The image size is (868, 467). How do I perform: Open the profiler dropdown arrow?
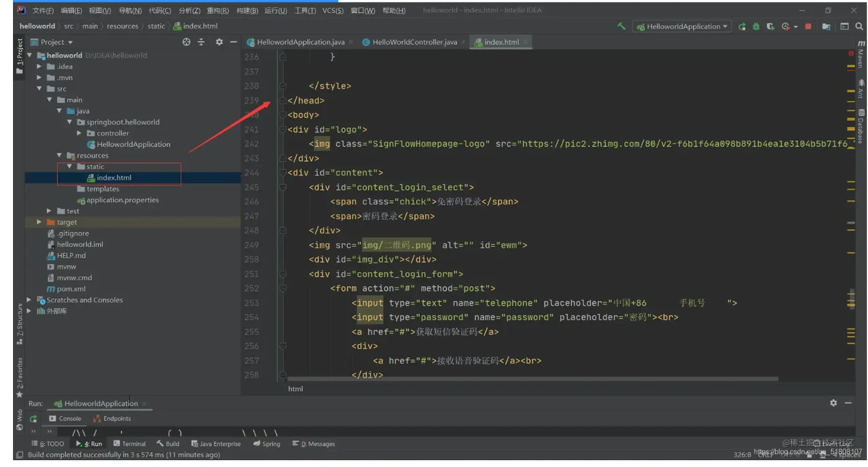click(x=795, y=27)
